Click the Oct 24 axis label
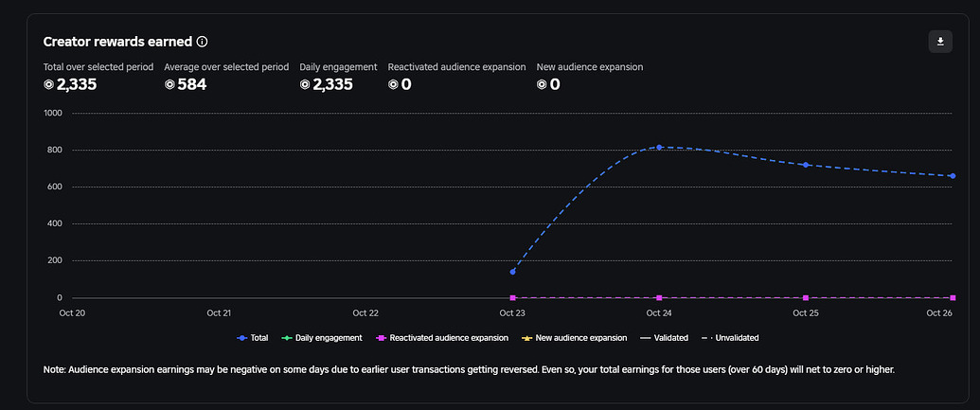Screen dimensions: 980x410 pos(659,312)
